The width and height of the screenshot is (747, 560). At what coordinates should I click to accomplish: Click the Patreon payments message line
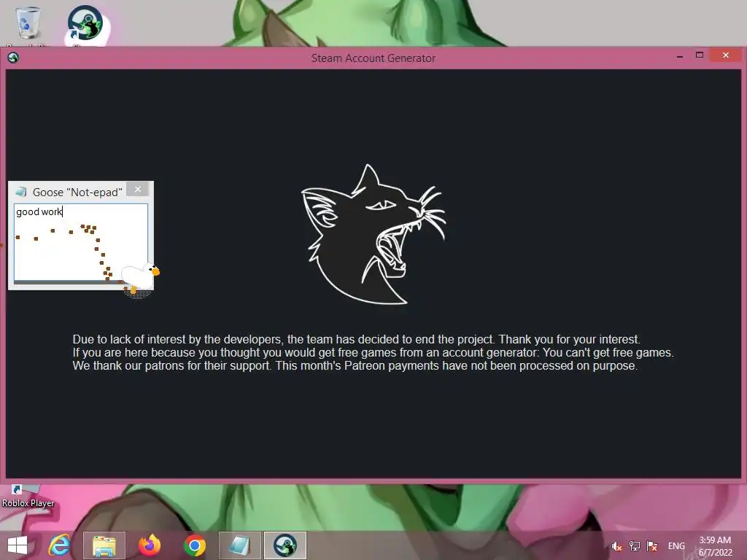coord(355,366)
